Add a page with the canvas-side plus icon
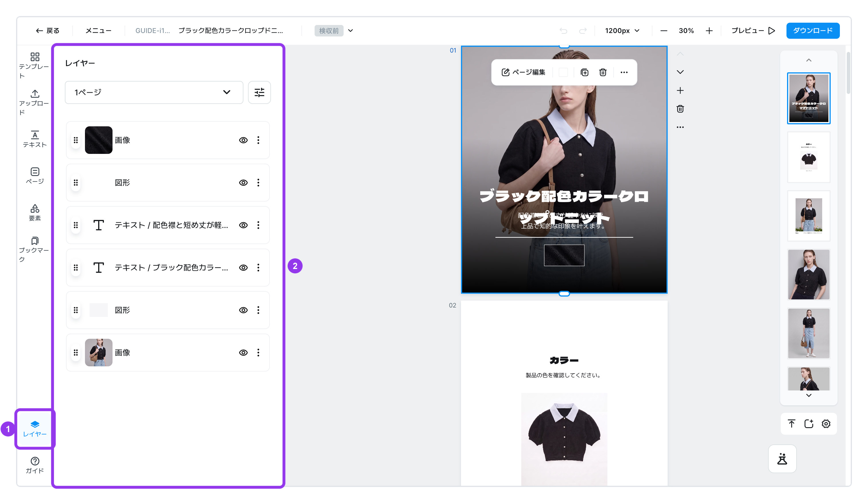The height and width of the screenshot is (503, 868). tap(680, 91)
